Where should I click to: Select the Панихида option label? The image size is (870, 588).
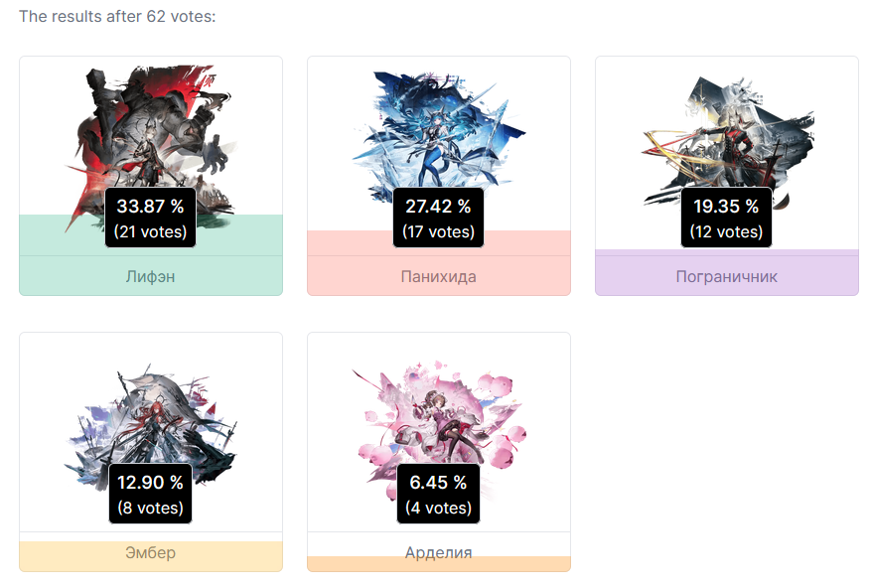click(x=438, y=276)
